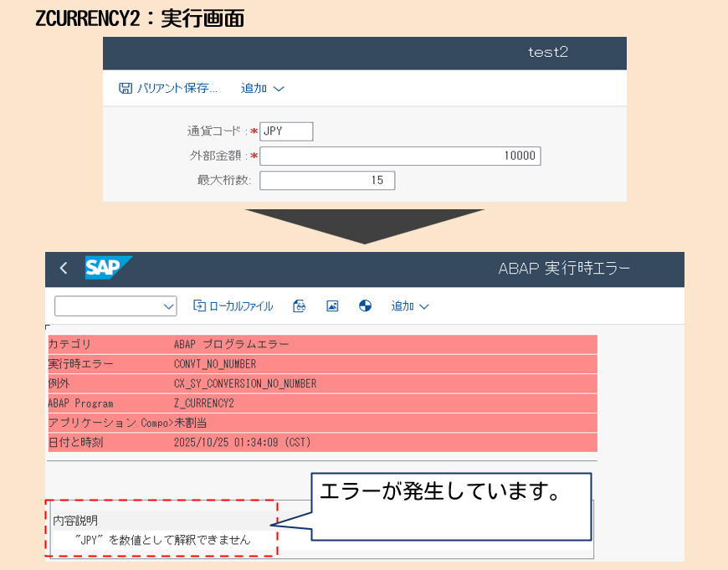Expand 追加 menu in the test2 toolbar
Screen dimensions: 728x570
click(263, 88)
